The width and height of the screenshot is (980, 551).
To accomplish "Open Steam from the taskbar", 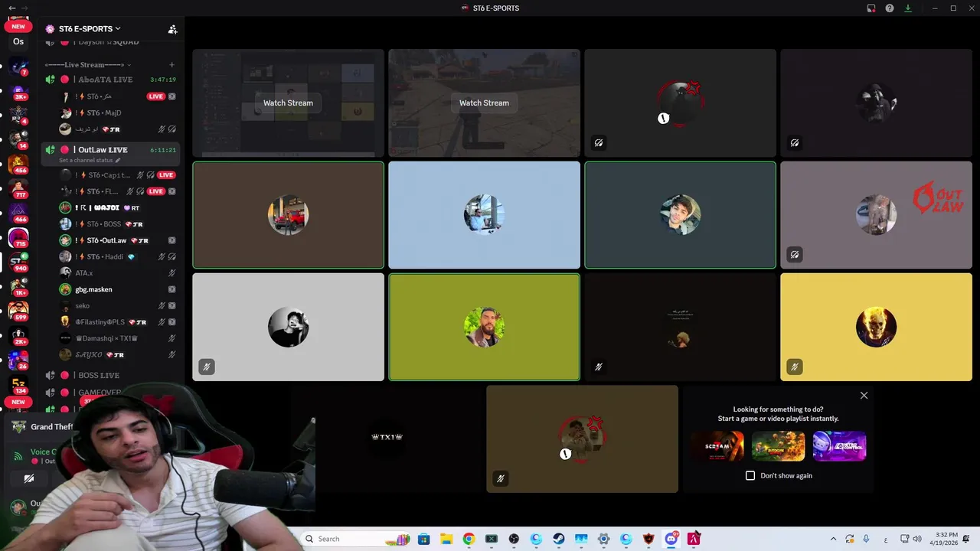I will [559, 539].
